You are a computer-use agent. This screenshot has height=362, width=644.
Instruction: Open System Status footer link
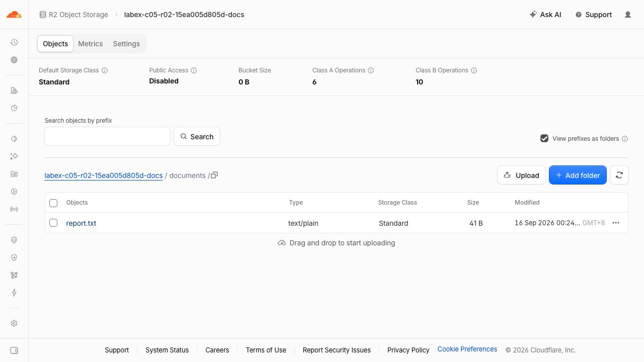[167, 350]
